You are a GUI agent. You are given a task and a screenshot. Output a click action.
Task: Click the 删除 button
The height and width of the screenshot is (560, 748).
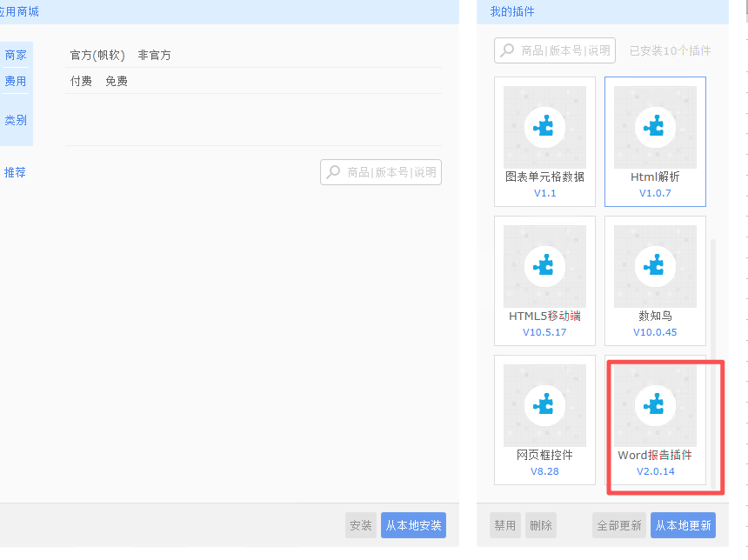coord(541,525)
